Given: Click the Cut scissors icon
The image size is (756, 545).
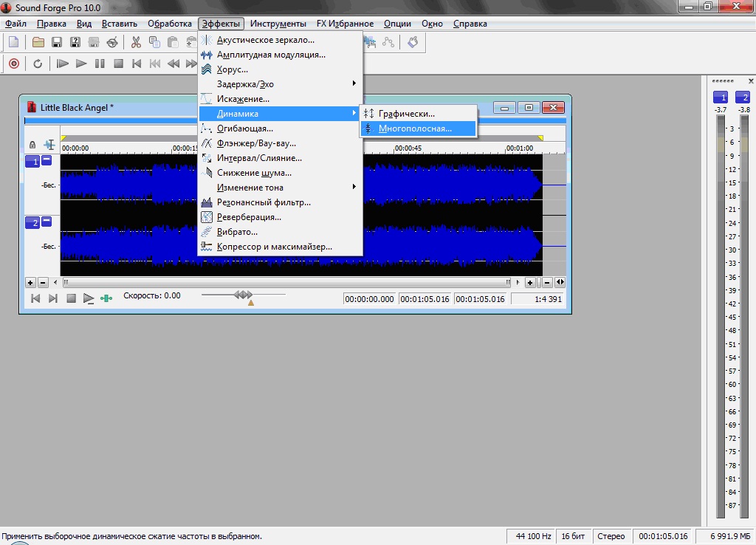Looking at the screenshot, I should click(136, 42).
